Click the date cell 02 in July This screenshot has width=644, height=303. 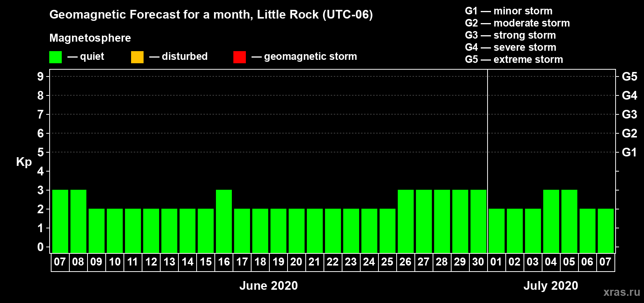pos(515,262)
